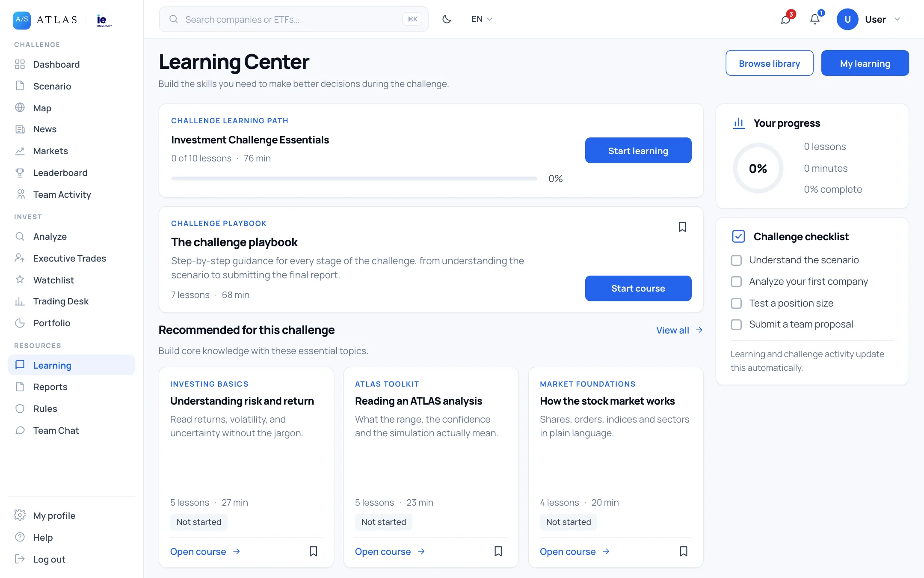Click the View all arrow icon
The image size is (924, 578).
click(699, 330)
